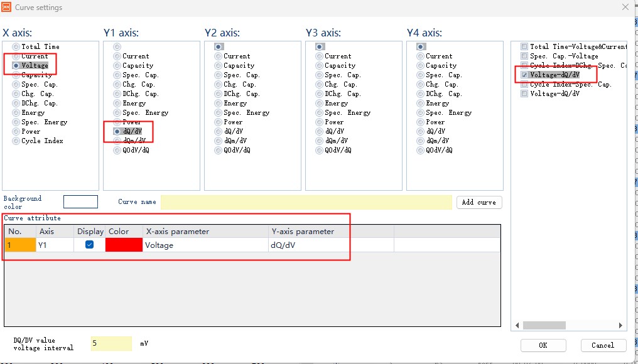
Task: Select Current on the Y4 axis
Action: 420,56
